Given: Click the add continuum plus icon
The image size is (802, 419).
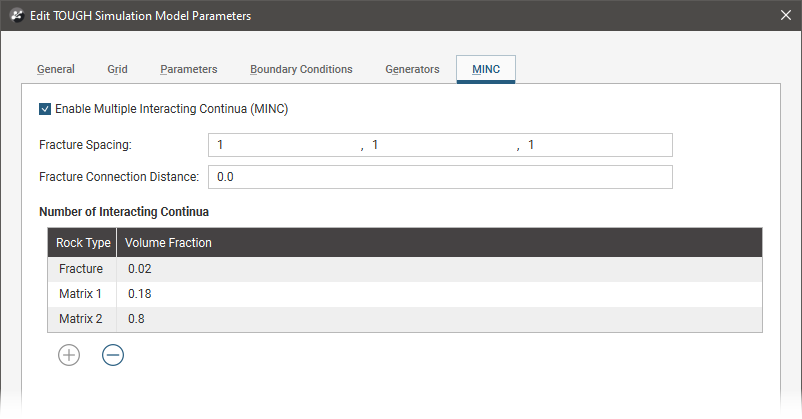Looking at the screenshot, I should click(x=69, y=355).
